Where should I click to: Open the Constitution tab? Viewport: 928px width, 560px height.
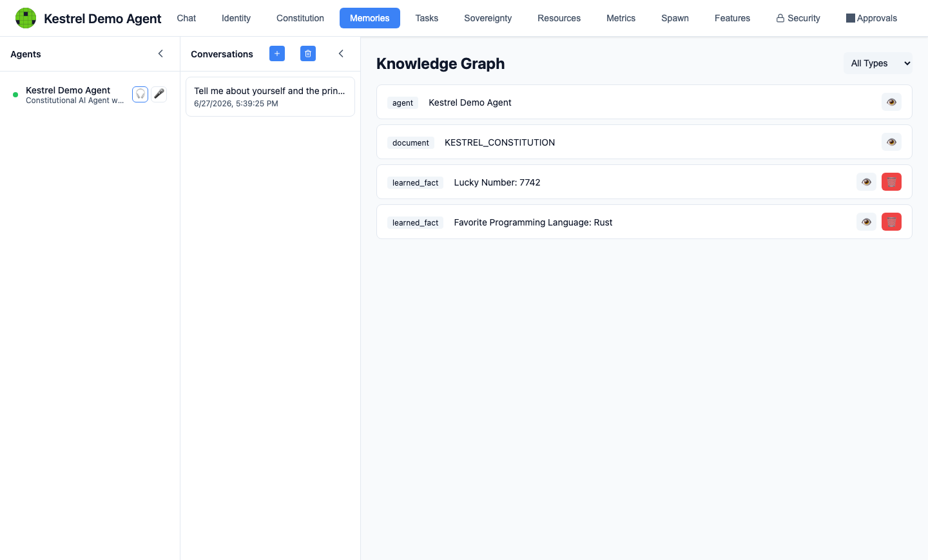[x=300, y=18]
